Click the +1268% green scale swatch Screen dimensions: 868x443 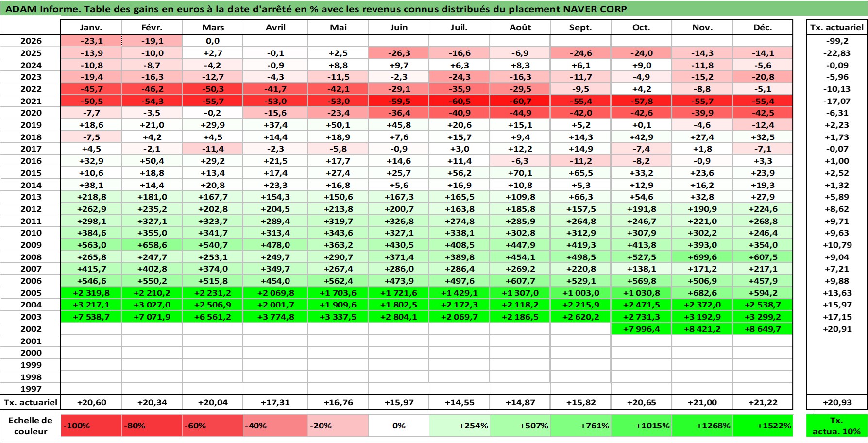click(702, 426)
